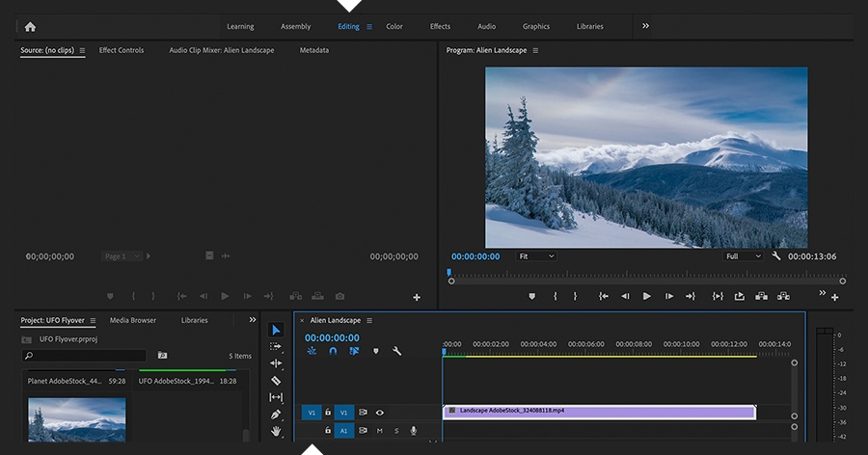Screen dimensions: 868x455
Task: Play the Program monitor video
Action: pos(646,296)
